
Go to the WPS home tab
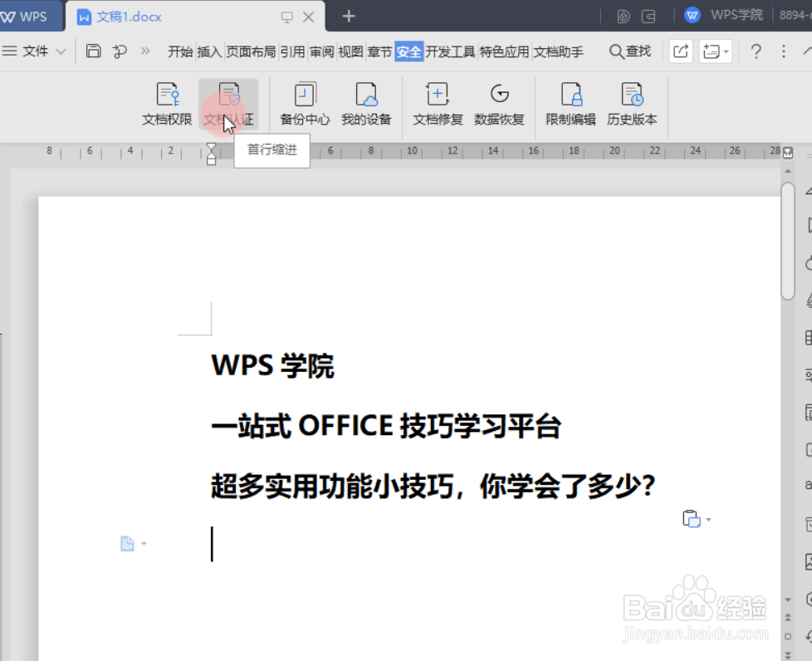(x=31, y=17)
